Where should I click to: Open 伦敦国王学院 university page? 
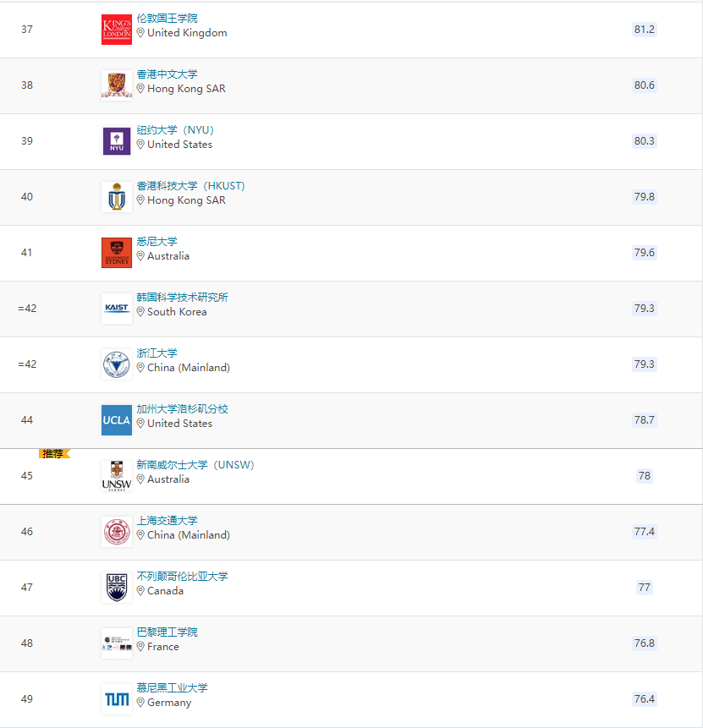[x=167, y=19]
